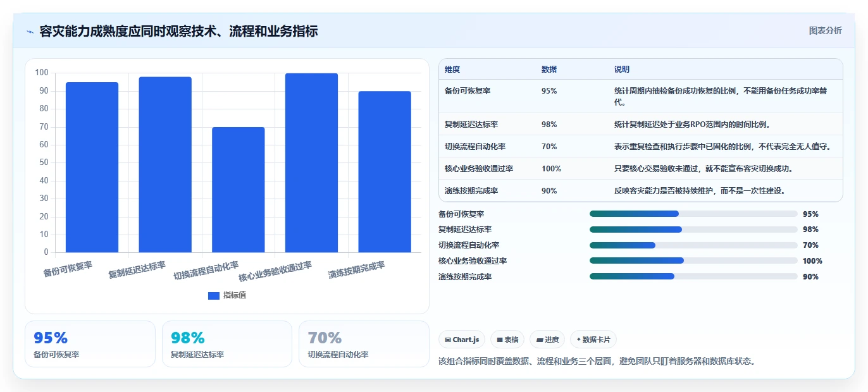
Task: Click the 核心业务验收通过率 label in the progress list
Action: (473, 260)
